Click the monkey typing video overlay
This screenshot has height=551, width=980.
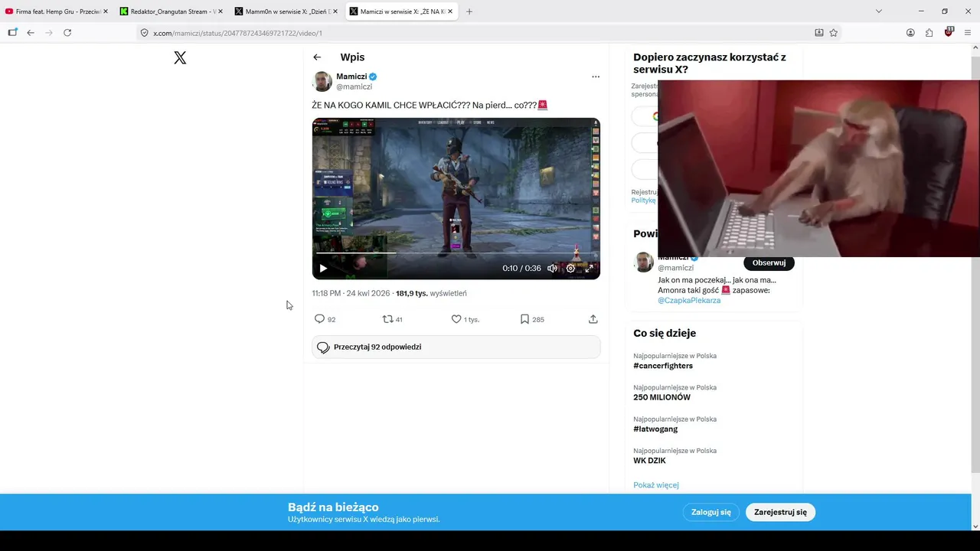tap(818, 168)
